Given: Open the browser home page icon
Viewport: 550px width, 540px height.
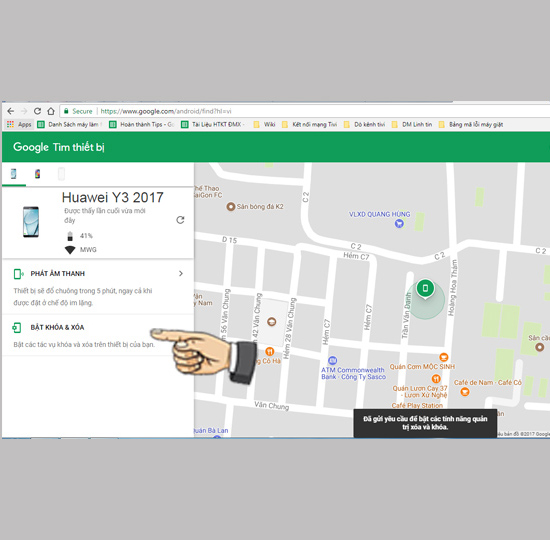Looking at the screenshot, I should (x=51, y=111).
